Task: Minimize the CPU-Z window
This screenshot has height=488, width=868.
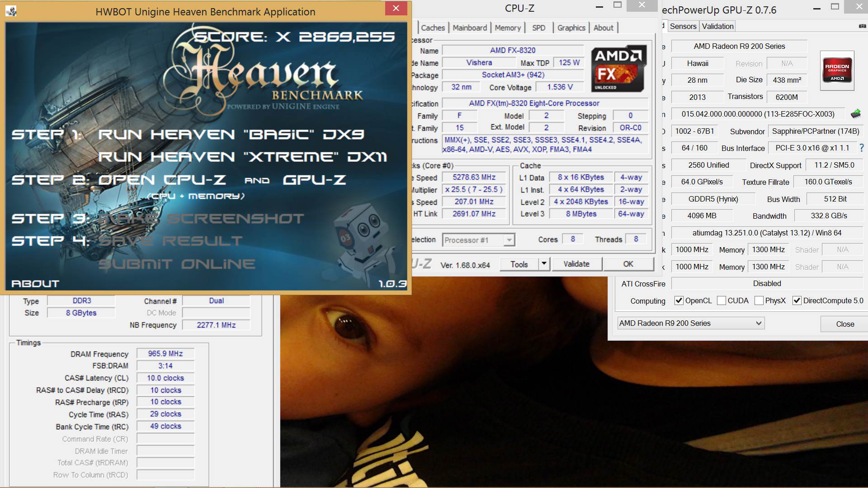Action: pos(599,7)
